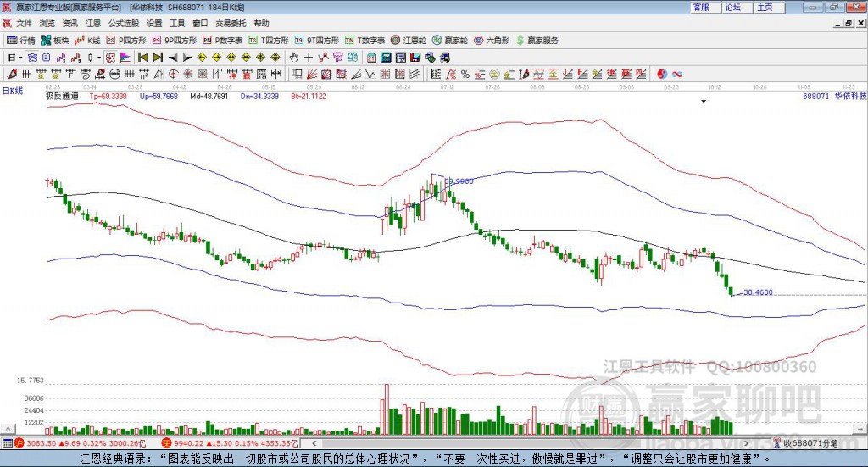868x467 pixels.
Task: Click the small black triangle marker below the date axis
Action: click(704, 101)
